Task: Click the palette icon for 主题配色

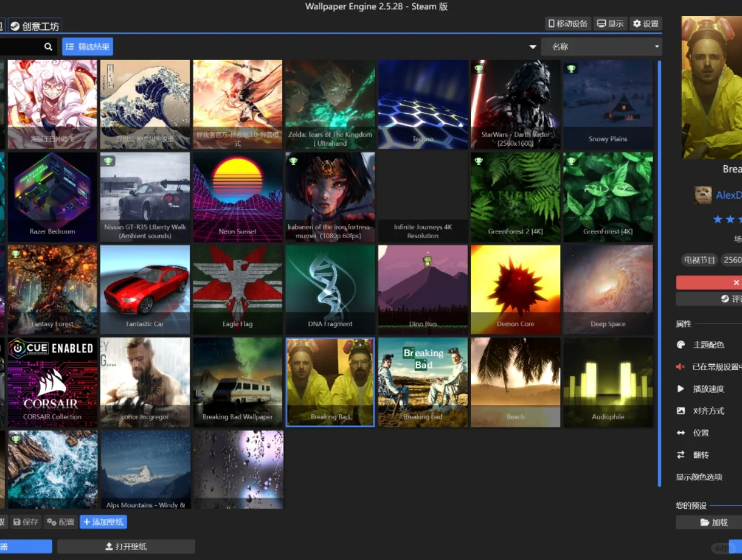Action: pos(681,345)
